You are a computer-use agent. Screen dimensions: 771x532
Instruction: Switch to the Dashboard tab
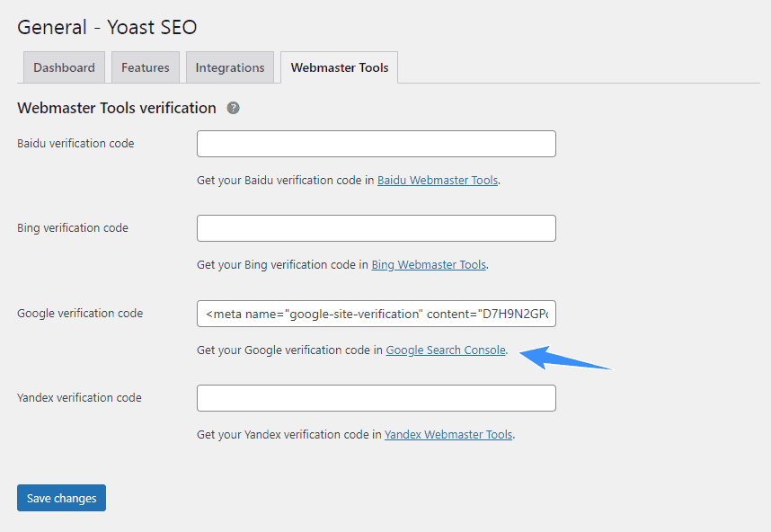click(x=64, y=67)
